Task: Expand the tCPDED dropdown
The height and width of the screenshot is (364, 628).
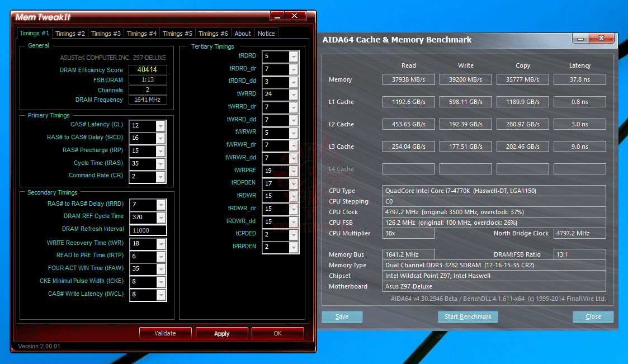Action: [x=294, y=235]
